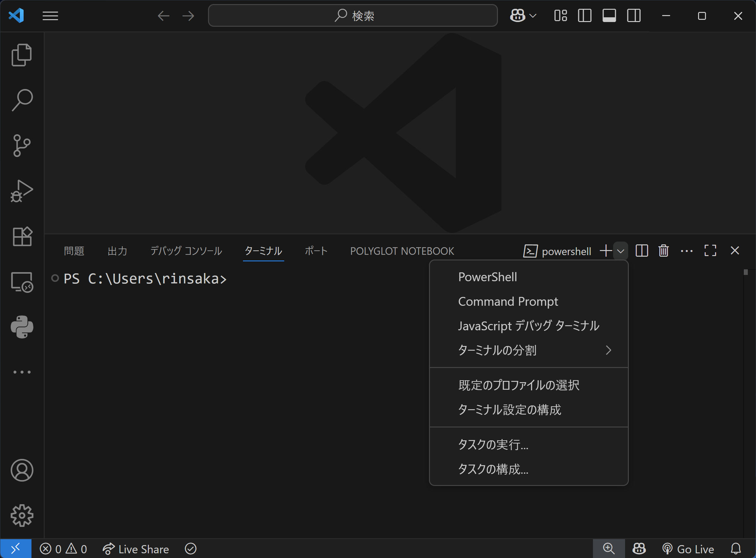This screenshot has height=558, width=756.
Task: Maximize the panel size
Action: [710, 251]
